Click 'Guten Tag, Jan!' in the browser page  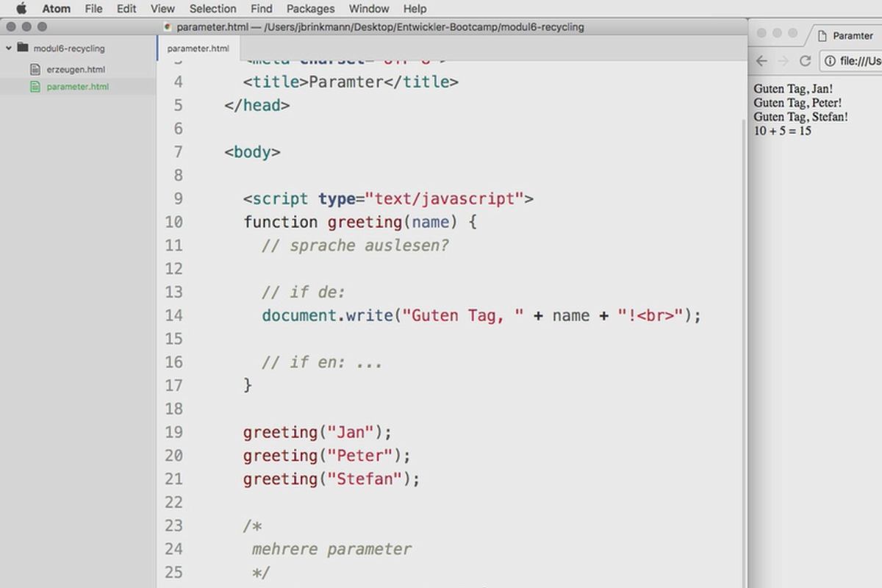point(793,89)
